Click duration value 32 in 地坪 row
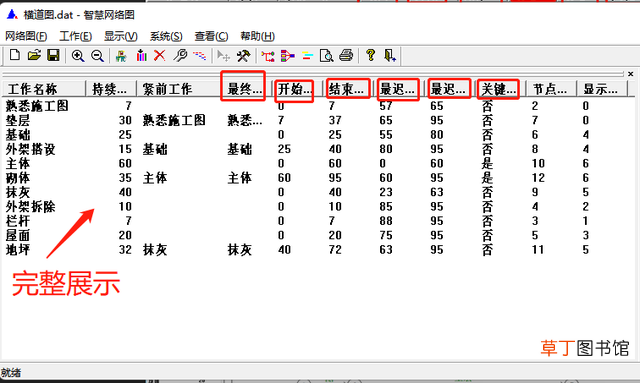Screen dimensions: 640x383 (125, 249)
